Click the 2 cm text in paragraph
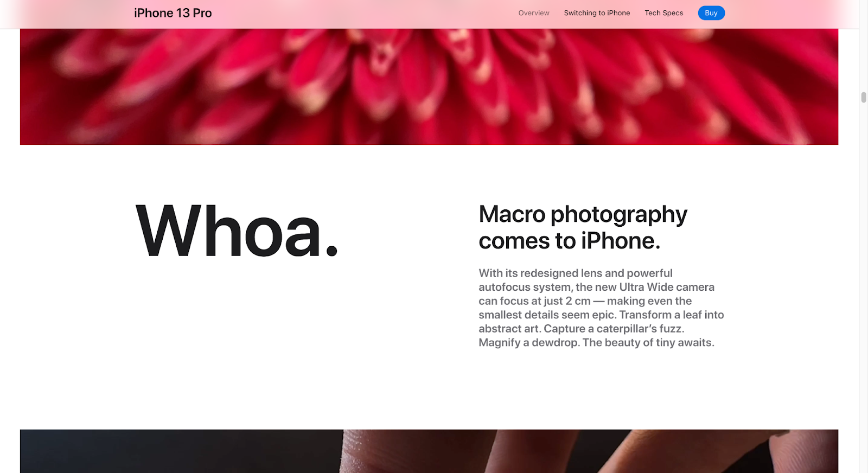The width and height of the screenshot is (868, 473). [x=578, y=301]
